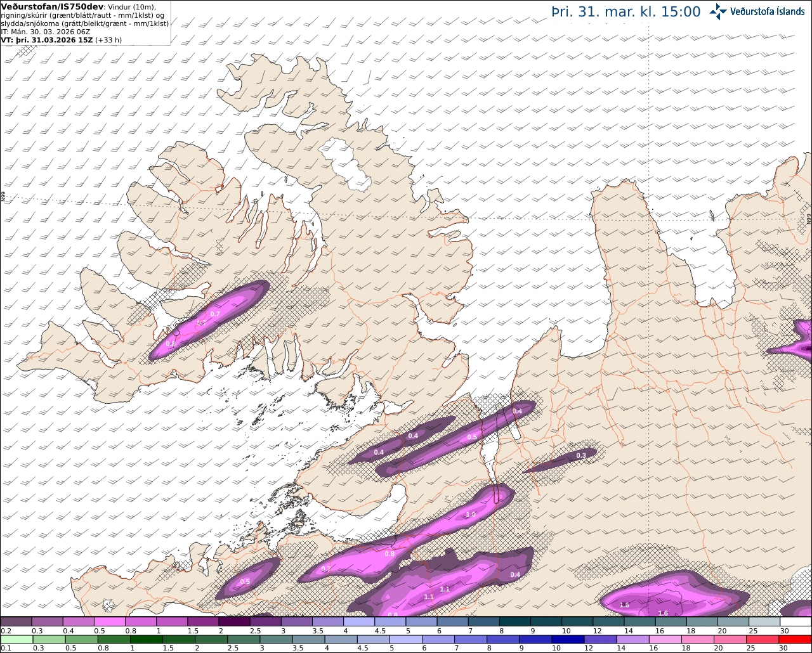Image resolution: width=812 pixels, height=653 pixels.
Task: Click the 0.8 precipitation label in pink band
Action: point(390,553)
